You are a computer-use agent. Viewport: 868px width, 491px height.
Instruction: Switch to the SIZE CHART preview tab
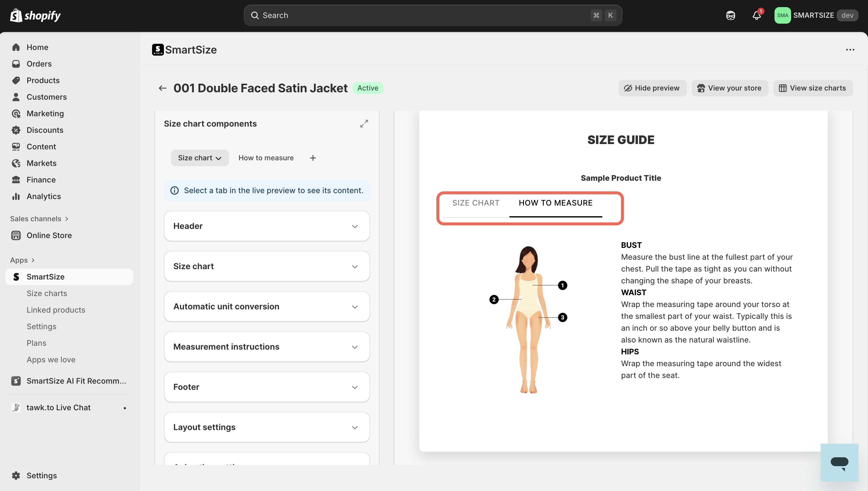[475, 203]
